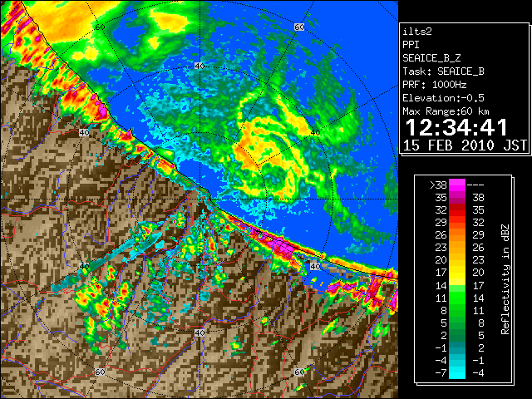Click the '-7' legend value

point(441,372)
